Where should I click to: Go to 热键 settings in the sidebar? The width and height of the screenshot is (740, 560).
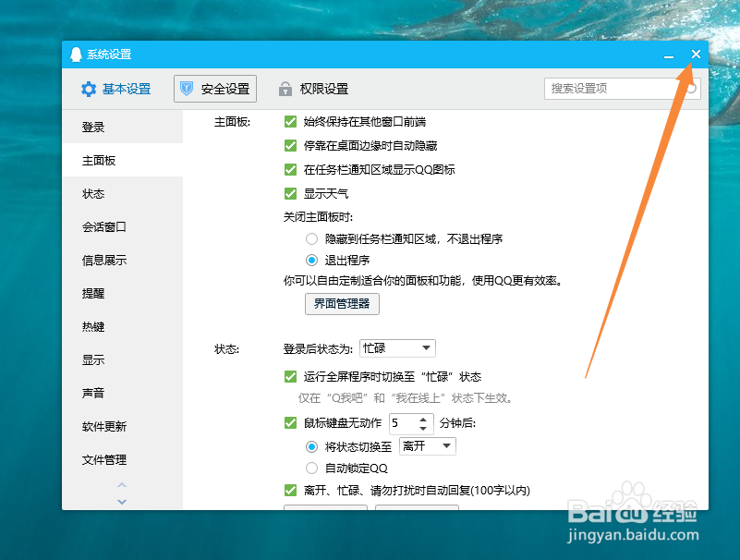122,327
